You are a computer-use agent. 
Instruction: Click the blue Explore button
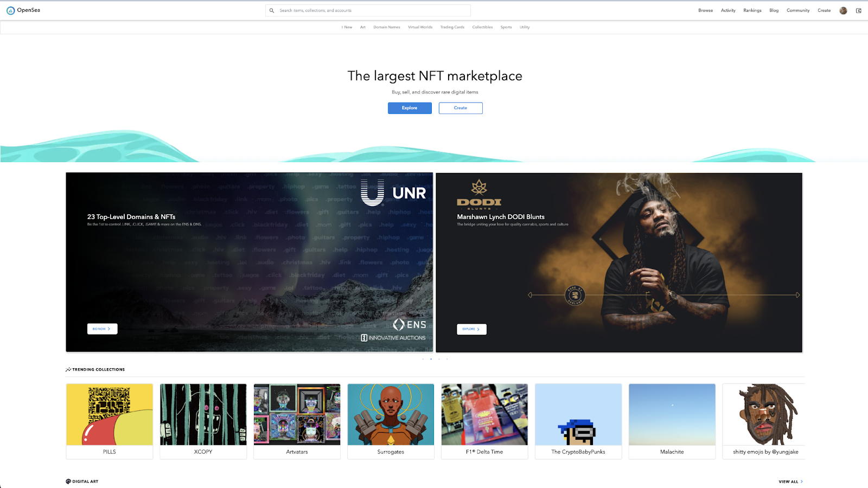[410, 108]
